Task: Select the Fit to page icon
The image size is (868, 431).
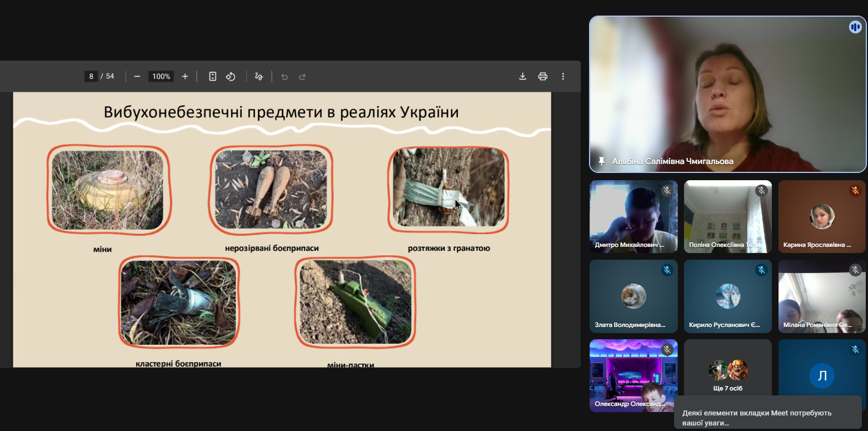Action: tap(212, 76)
